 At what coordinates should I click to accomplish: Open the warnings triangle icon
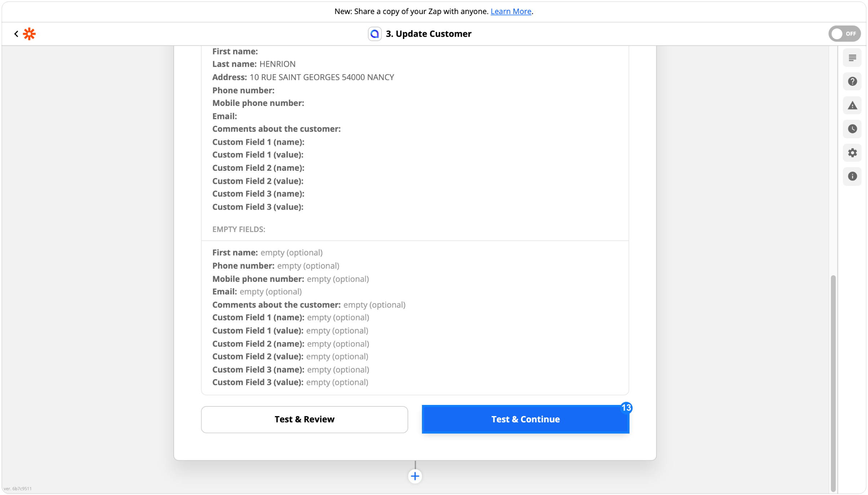(x=852, y=105)
